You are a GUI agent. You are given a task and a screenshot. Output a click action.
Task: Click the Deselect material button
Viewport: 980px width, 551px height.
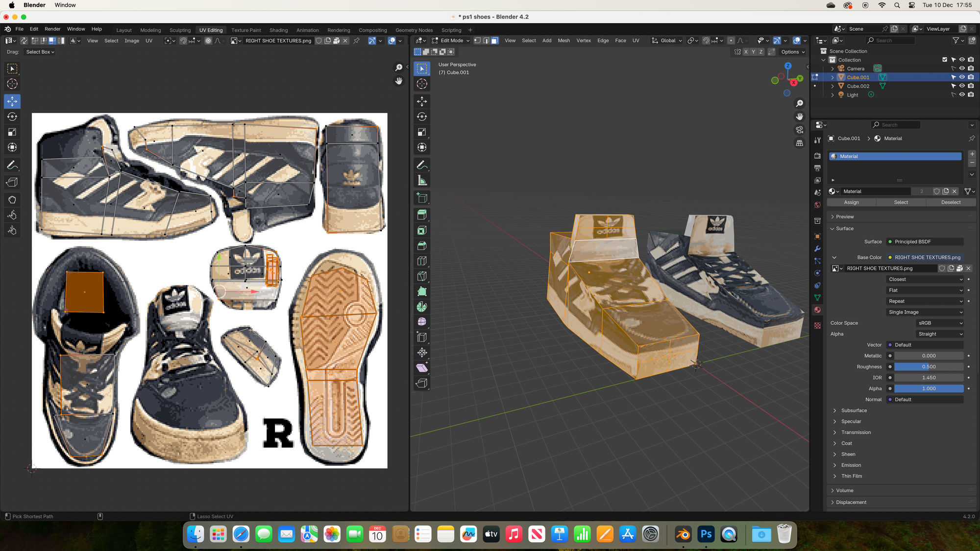click(x=951, y=202)
